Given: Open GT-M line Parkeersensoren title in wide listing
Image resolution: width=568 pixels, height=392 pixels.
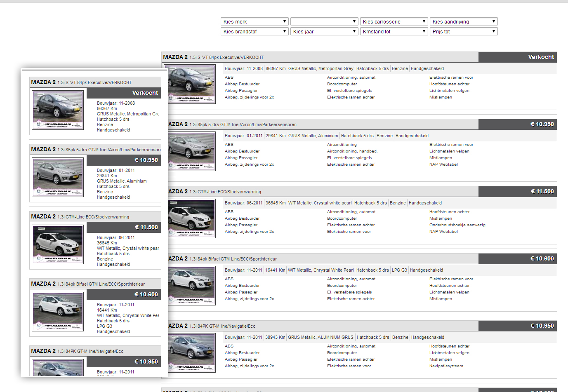Looking at the screenshot, I should (x=233, y=124).
